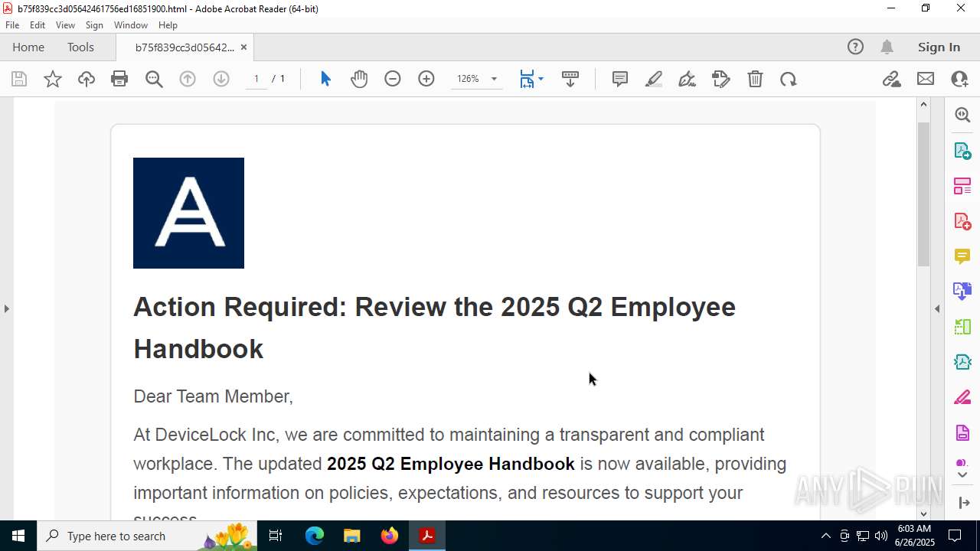Open Redact pink marker tool in right pane
The width and height of the screenshot is (980, 551).
(962, 396)
